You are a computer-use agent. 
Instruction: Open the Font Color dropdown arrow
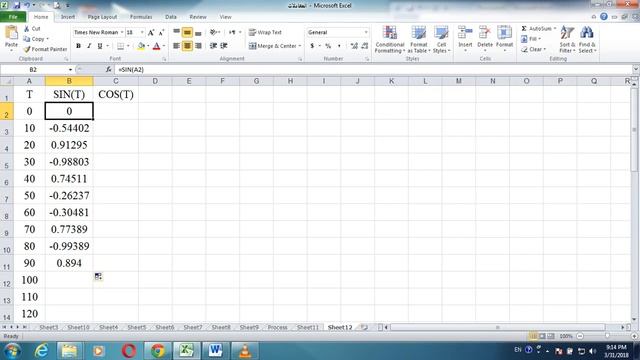pos(164,46)
